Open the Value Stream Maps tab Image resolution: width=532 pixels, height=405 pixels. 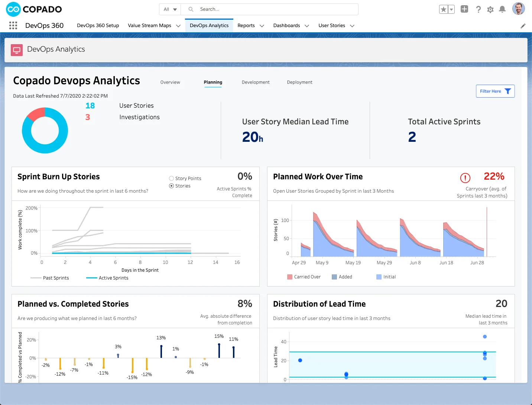tap(149, 26)
